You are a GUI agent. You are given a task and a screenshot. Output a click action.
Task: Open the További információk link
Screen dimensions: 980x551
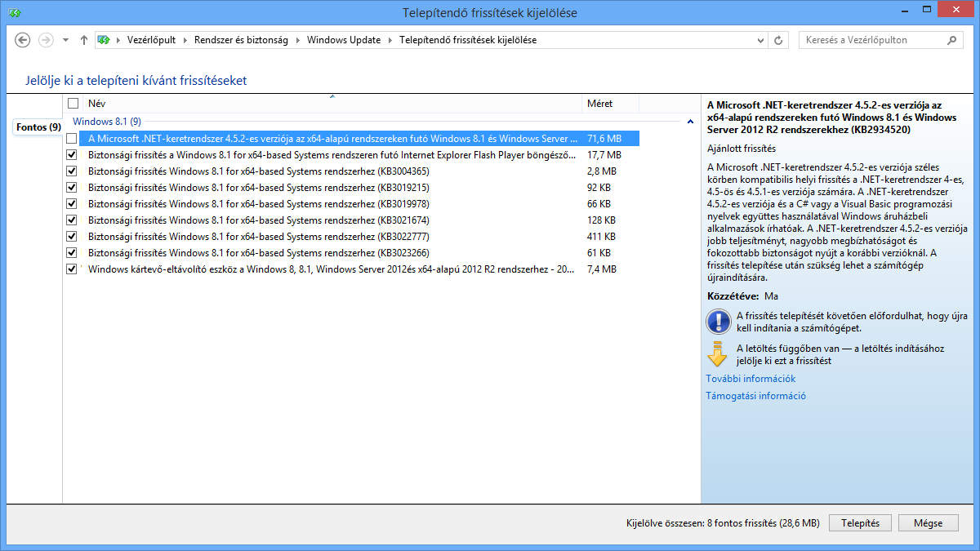[x=751, y=379]
